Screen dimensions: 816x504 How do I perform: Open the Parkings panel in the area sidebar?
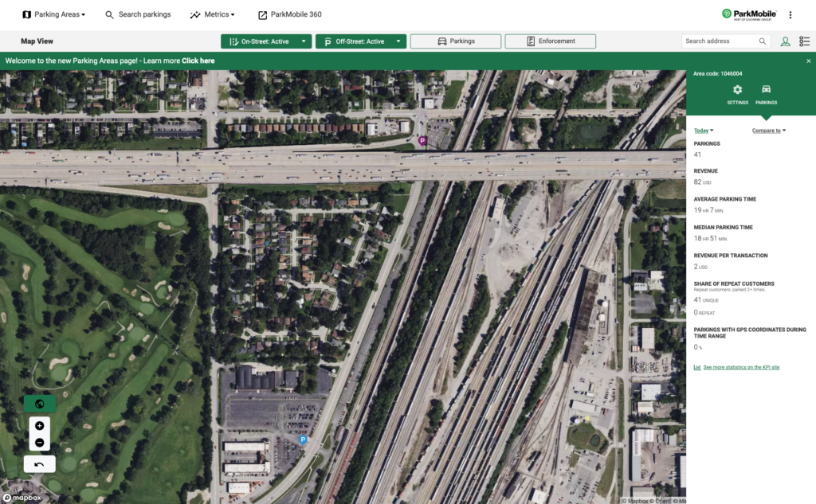pos(766,93)
